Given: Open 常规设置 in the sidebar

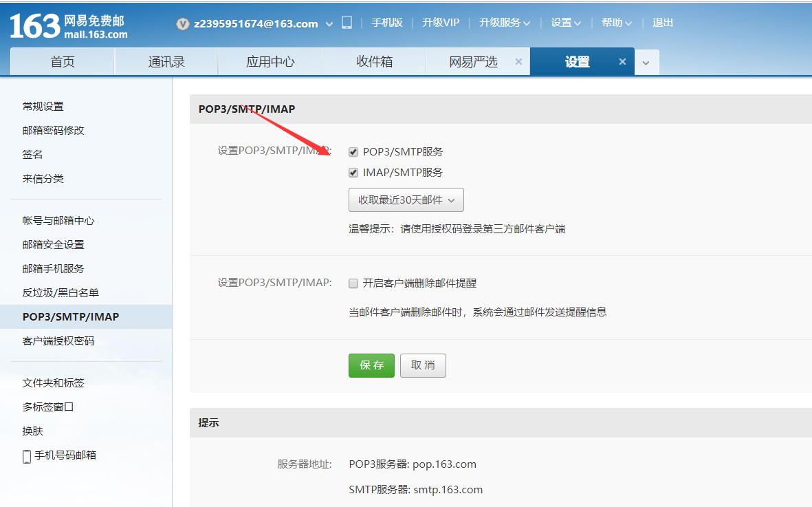Looking at the screenshot, I should (43, 107).
